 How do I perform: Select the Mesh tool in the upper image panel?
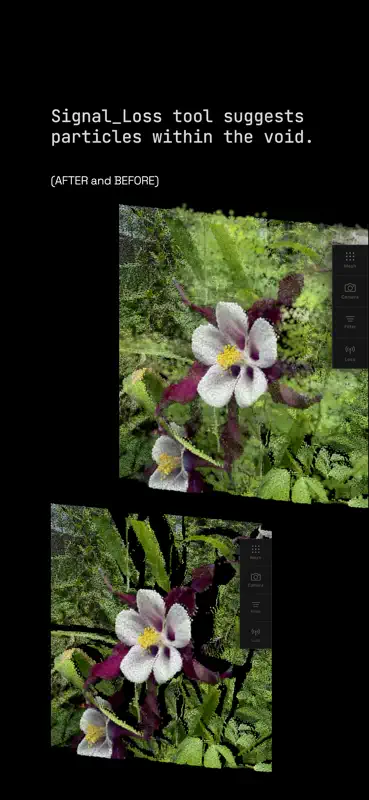click(350, 260)
